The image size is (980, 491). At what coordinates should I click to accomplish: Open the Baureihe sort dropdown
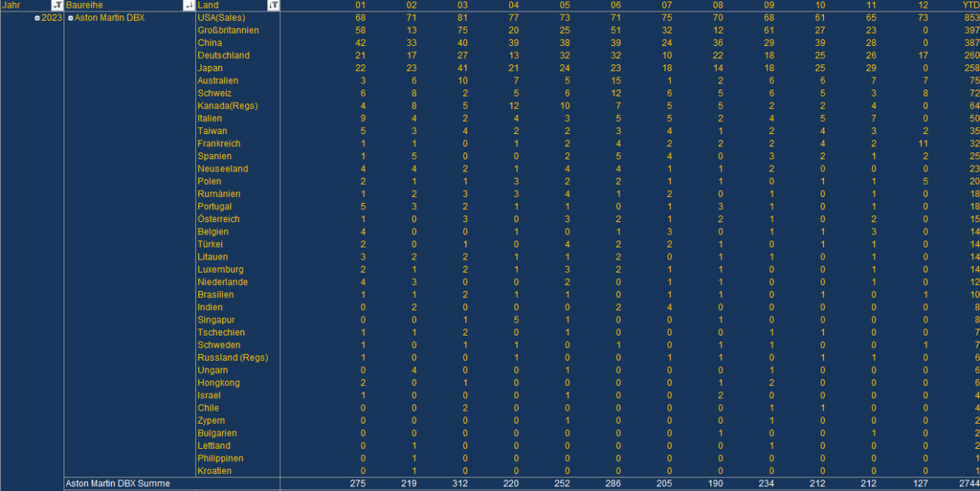point(189,5)
